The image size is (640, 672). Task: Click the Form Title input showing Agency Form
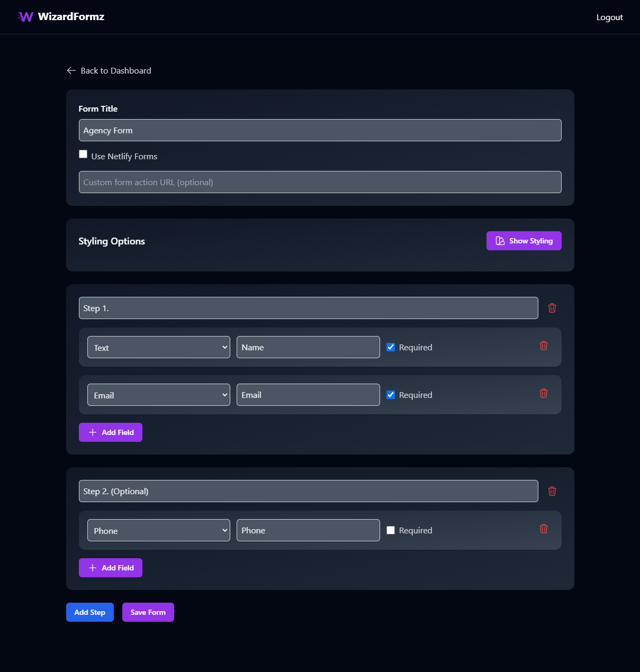(320, 130)
